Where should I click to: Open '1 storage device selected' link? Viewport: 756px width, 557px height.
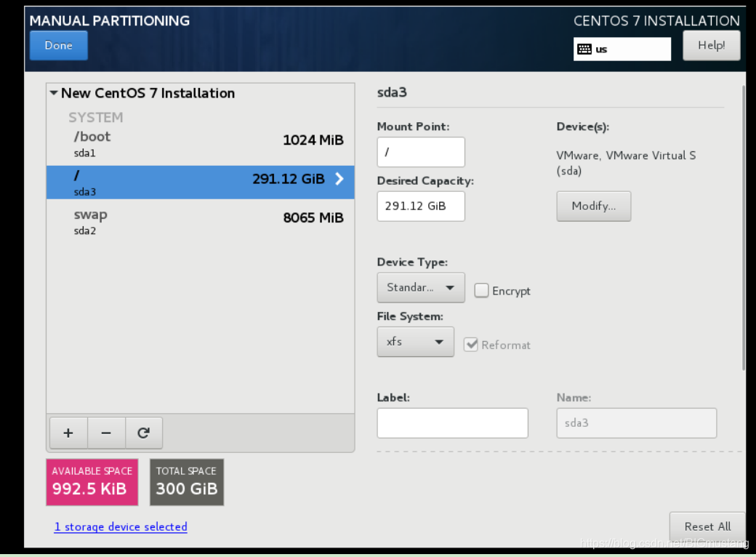coord(121,526)
